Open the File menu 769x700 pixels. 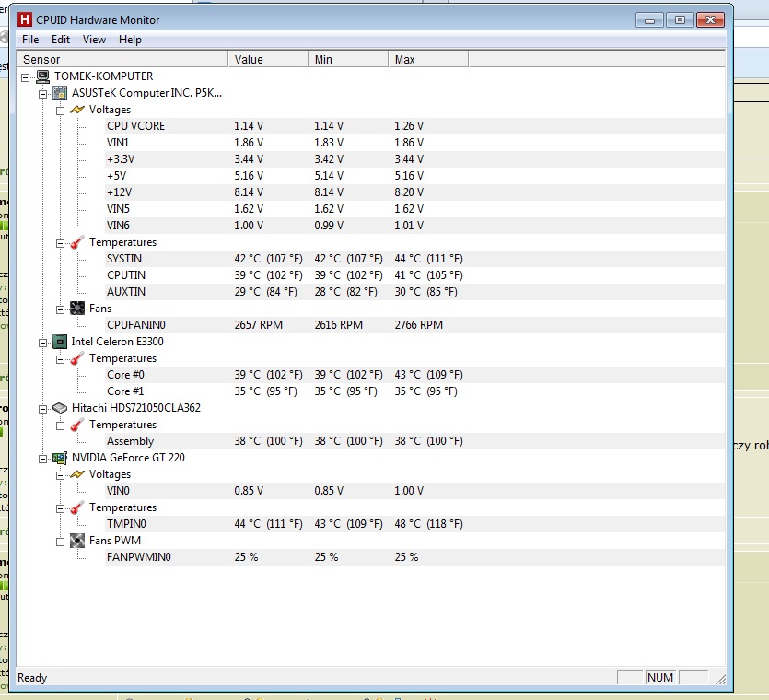[30, 40]
